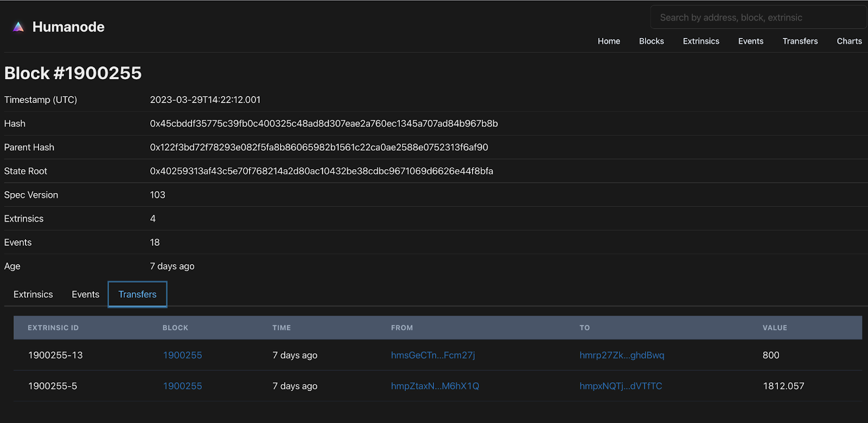Click the time cell in the 1900255-5 row
The width and height of the screenshot is (868, 423).
[295, 386]
